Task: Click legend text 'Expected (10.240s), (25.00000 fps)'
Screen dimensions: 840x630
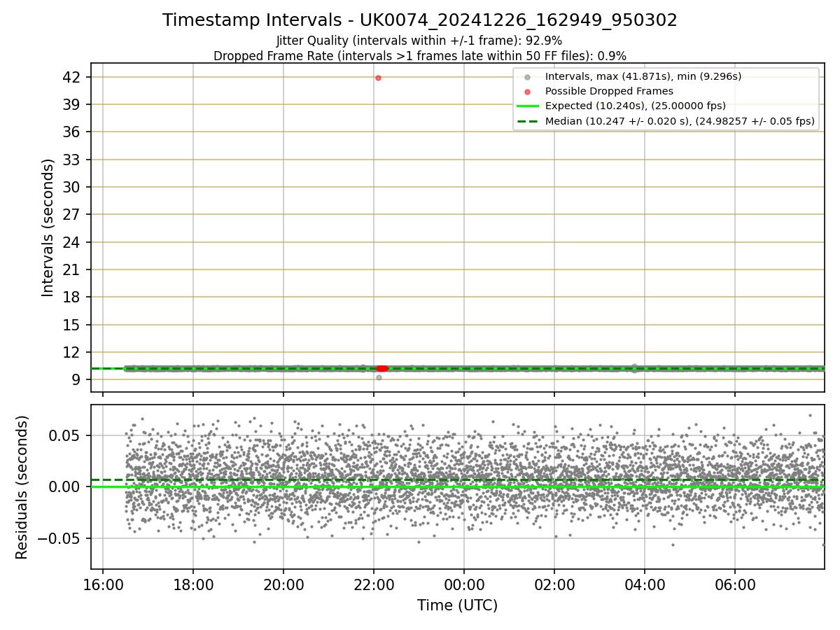Action: click(636, 106)
